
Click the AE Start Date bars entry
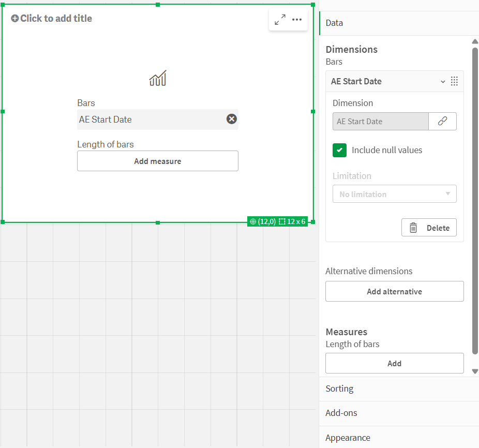[158, 119]
